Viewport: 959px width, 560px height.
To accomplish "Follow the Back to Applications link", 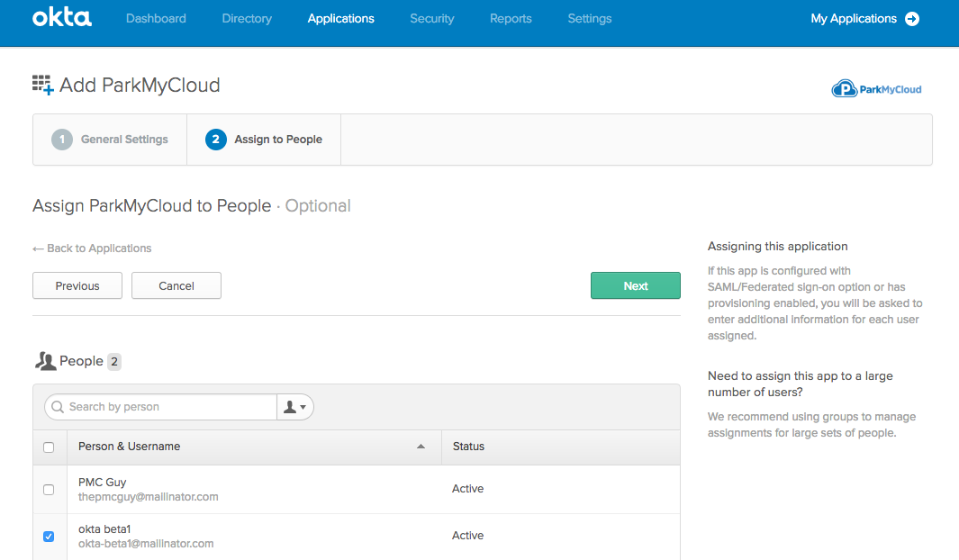I will tap(92, 248).
